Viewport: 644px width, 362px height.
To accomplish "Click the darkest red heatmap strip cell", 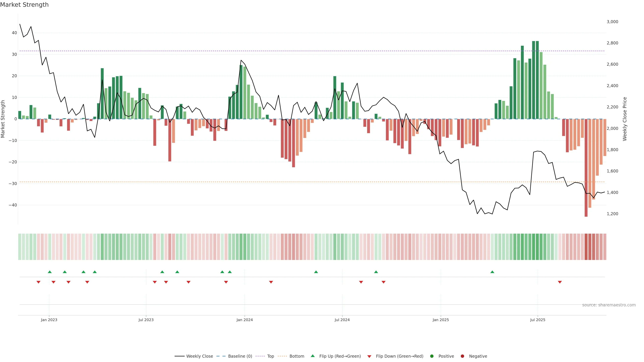I will coord(586,247).
